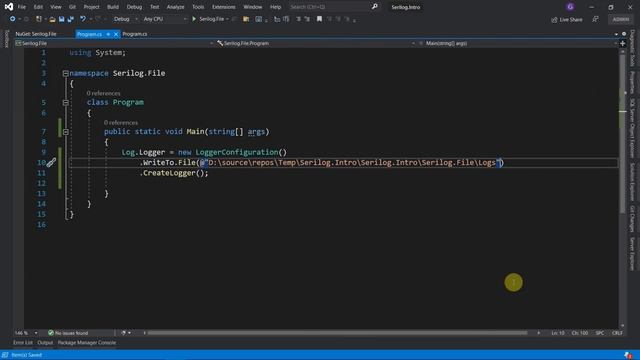
Task: Open the Package Manager Console tab
Action: (x=87, y=343)
